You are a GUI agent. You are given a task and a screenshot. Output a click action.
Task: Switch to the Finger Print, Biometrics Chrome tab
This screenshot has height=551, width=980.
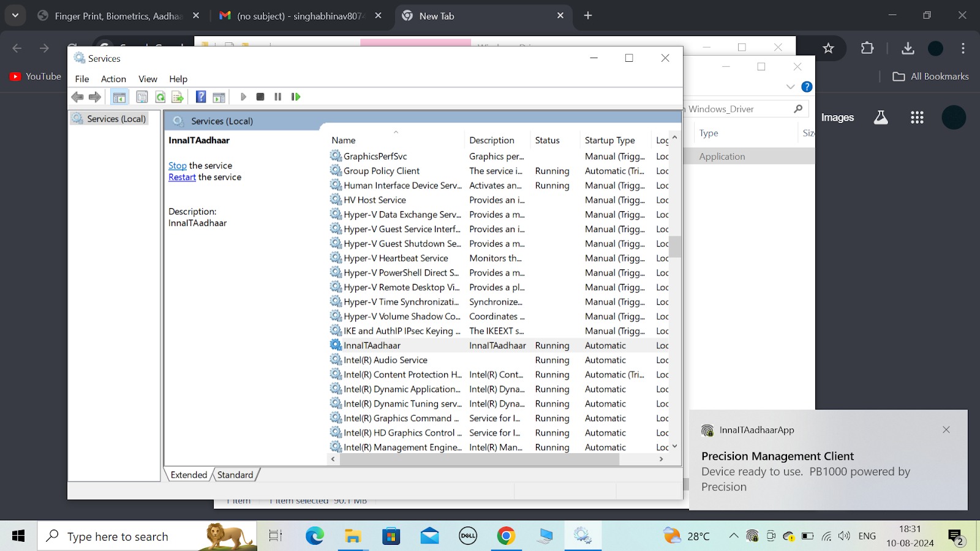pyautogui.click(x=118, y=16)
